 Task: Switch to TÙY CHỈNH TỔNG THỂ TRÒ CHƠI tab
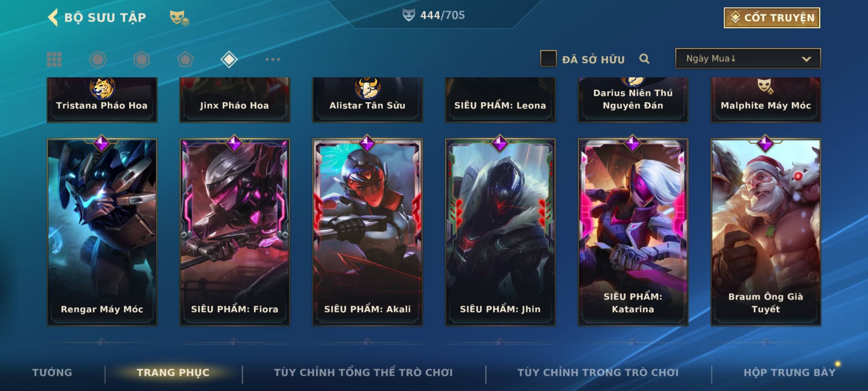(363, 373)
